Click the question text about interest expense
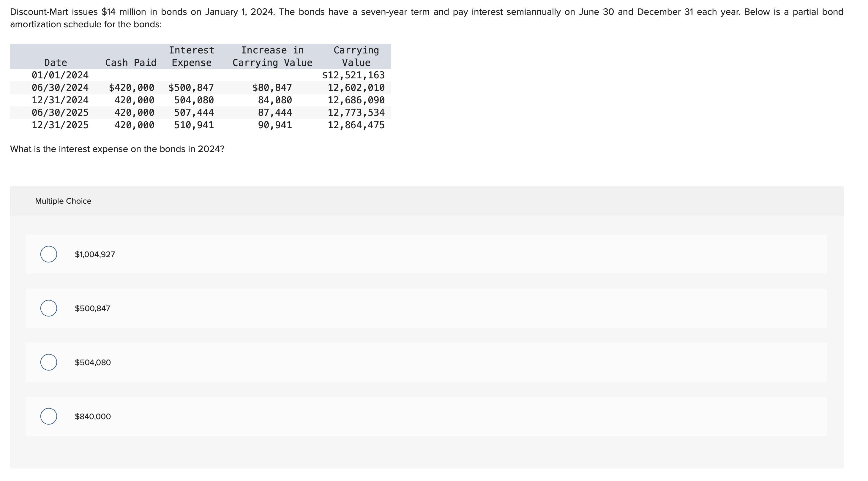868x481 pixels. [117, 148]
